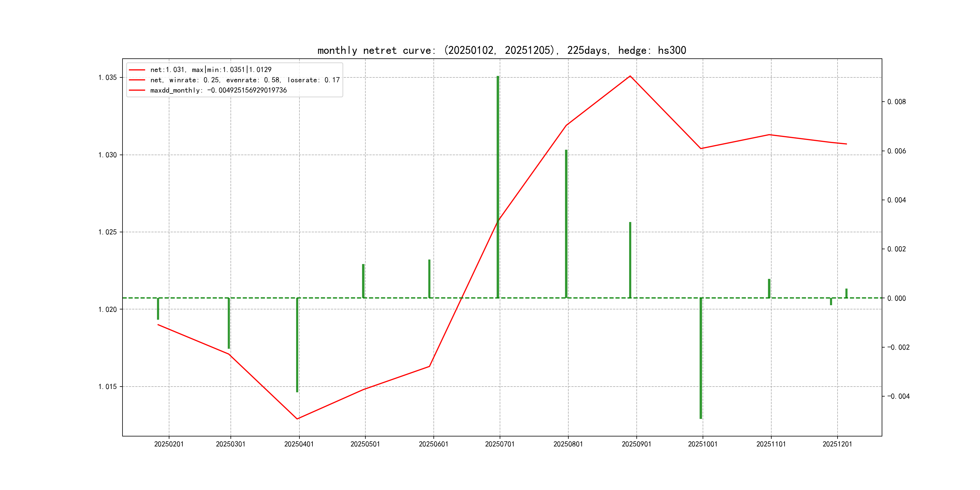This screenshot has width=980, height=490.
Task: Click the red line swatch beside maxdd_monthly
Action: point(137,90)
